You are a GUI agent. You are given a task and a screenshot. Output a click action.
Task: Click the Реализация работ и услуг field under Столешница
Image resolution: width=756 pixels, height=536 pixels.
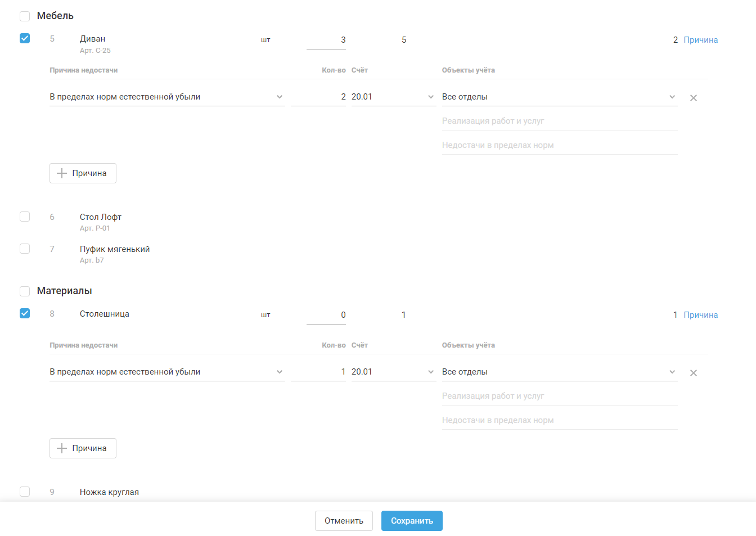point(560,396)
